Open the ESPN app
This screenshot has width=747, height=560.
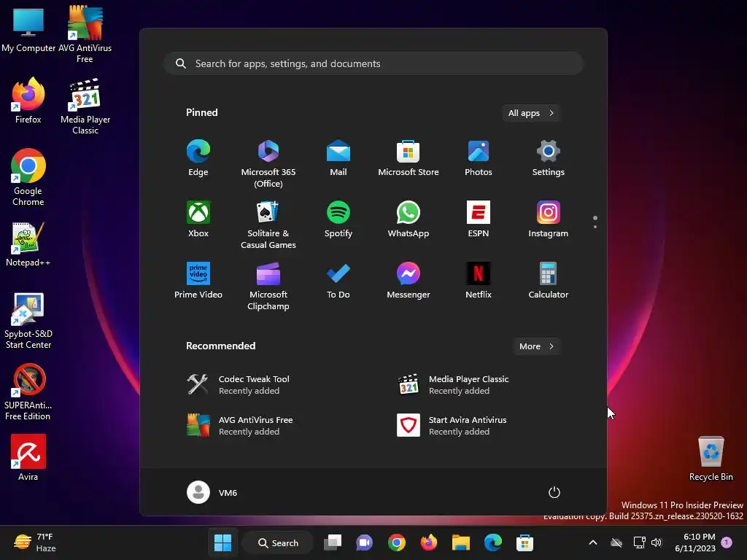pyautogui.click(x=479, y=219)
